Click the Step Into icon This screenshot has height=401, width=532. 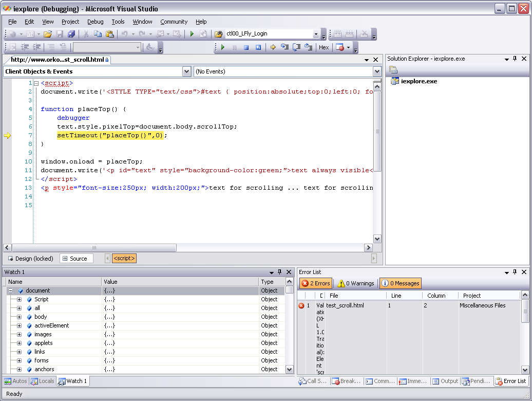[284, 47]
